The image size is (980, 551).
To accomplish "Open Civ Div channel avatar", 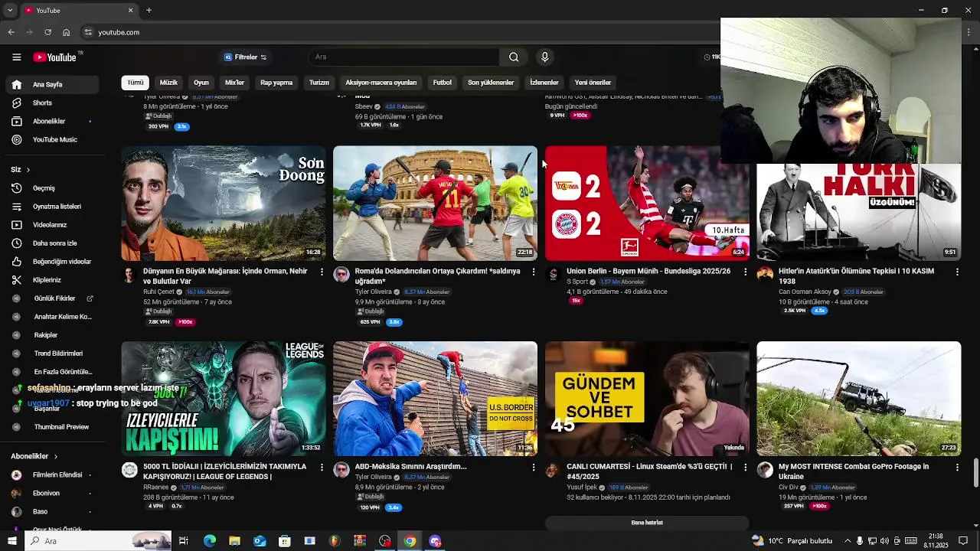I will (x=765, y=470).
